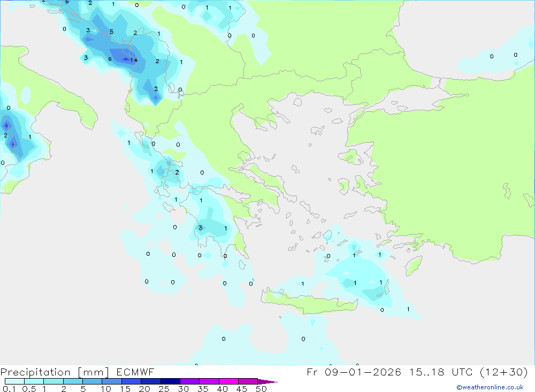This screenshot has width=535, height=392.
Task: Click the legend tick label '50'
Action: [262, 389]
